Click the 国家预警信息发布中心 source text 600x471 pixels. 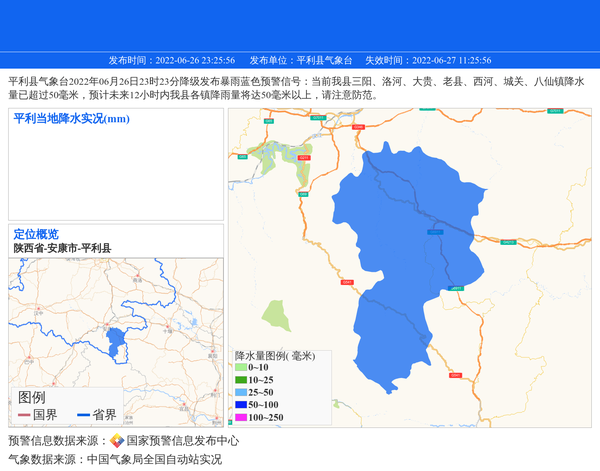pyautogui.click(x=183, y=441)
